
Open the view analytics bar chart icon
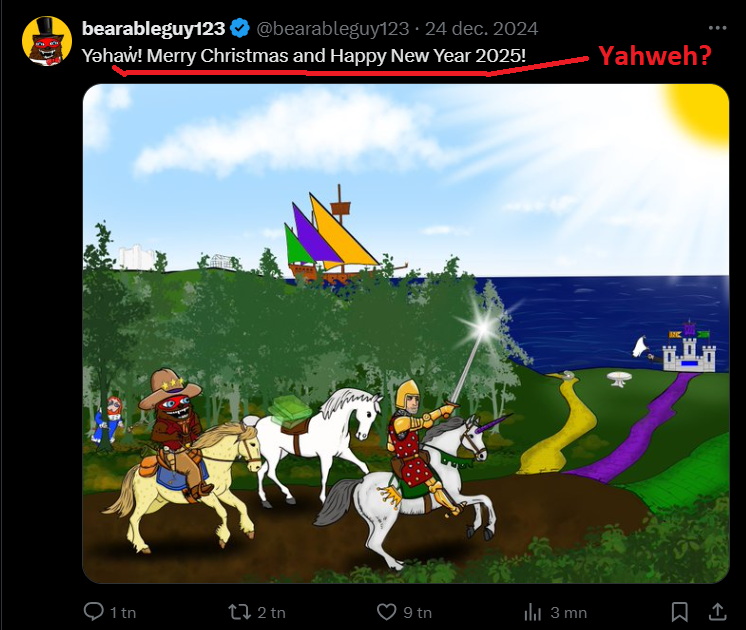point(533,611)
